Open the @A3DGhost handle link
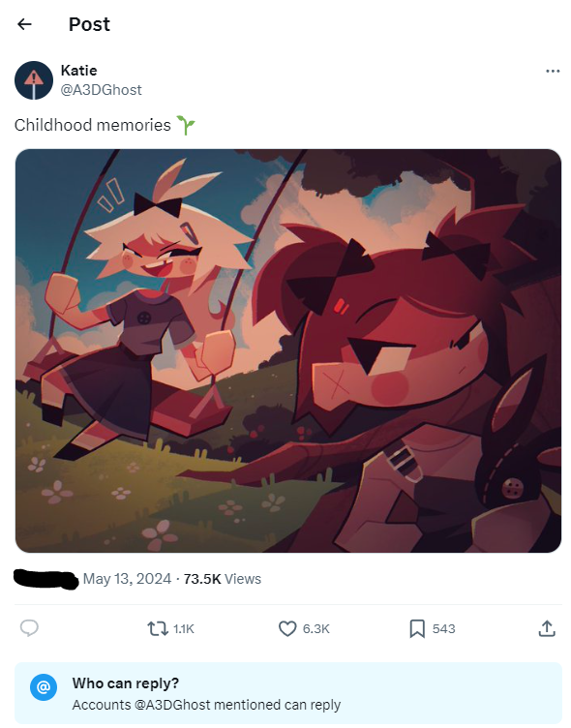 [x=102, y=90]
